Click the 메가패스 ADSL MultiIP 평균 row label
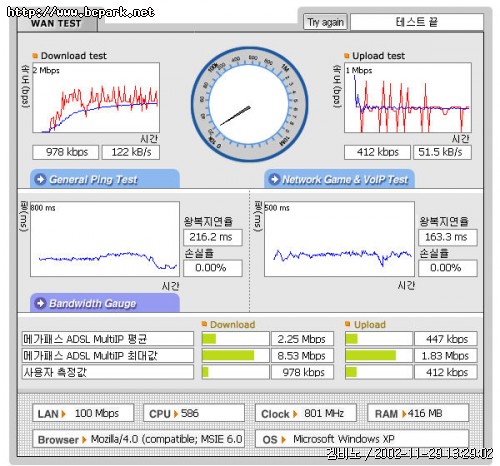The width and height of the screenshot is (500, 466). coord(108,339)
